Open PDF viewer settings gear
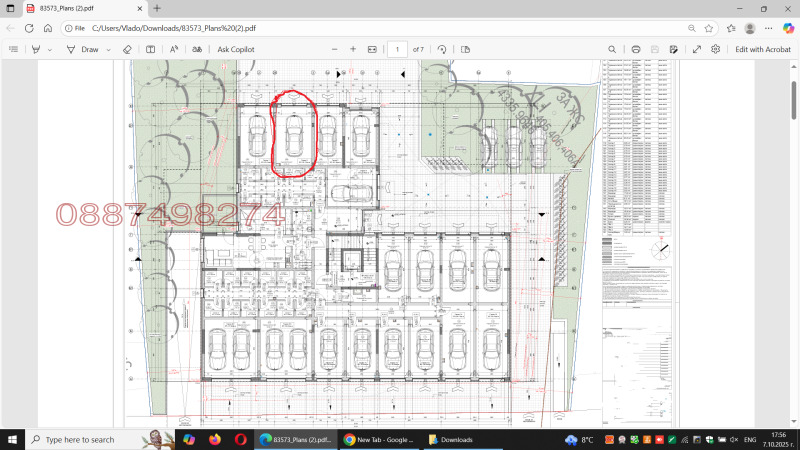 [715, 49]
